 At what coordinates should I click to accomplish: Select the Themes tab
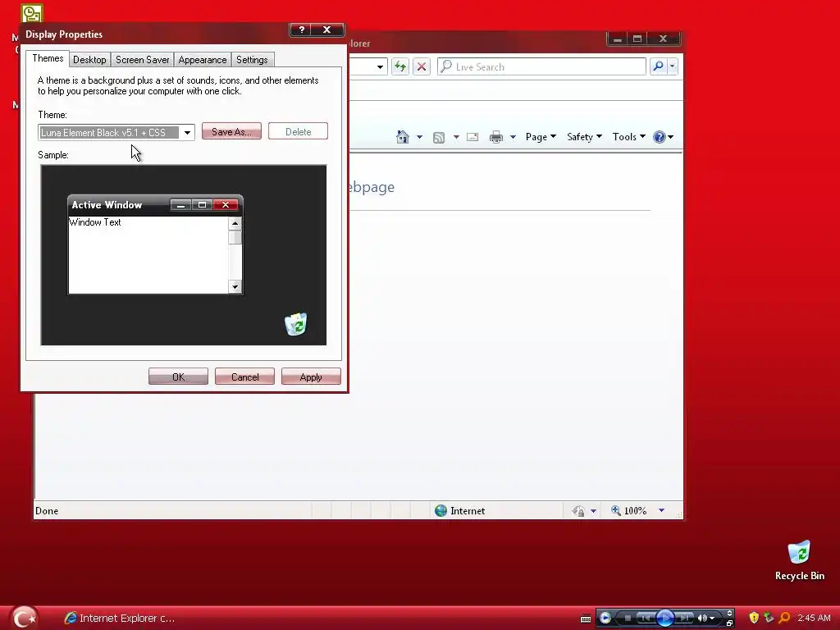[x=48, y=58]
